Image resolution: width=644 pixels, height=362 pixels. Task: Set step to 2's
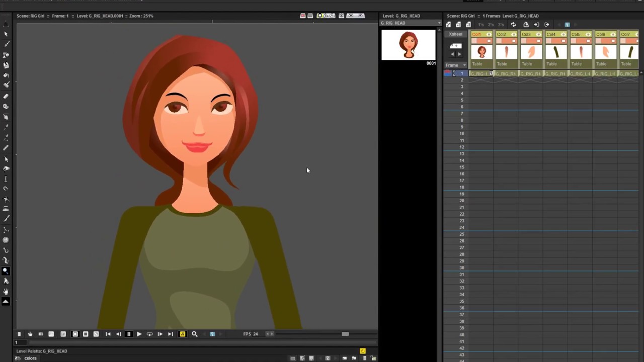pyautogui.click(x=491, y=25)
